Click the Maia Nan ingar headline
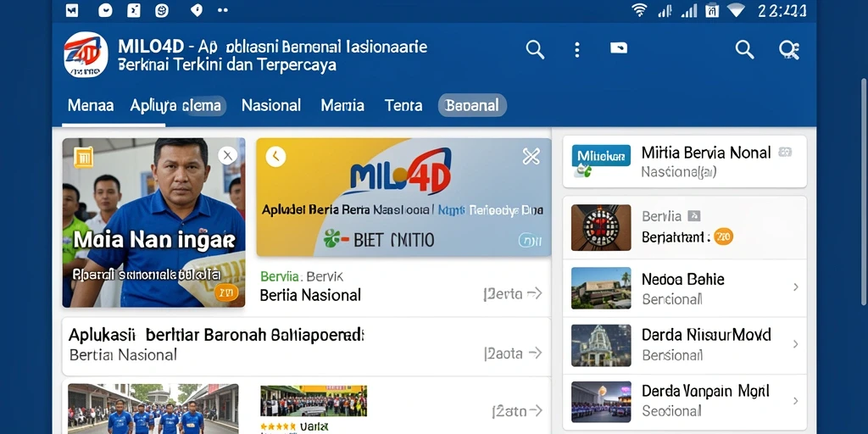 pyautogui.click(x=154, y=240)
